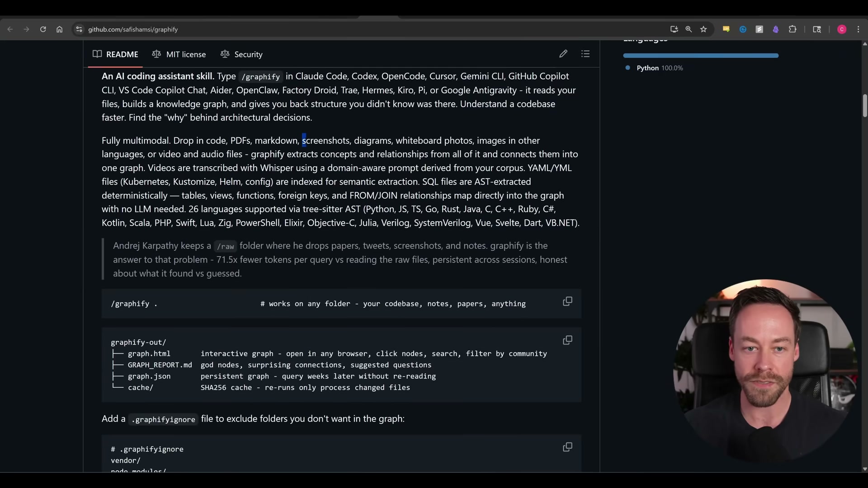Click the Python language progress bar

[701, 56]
